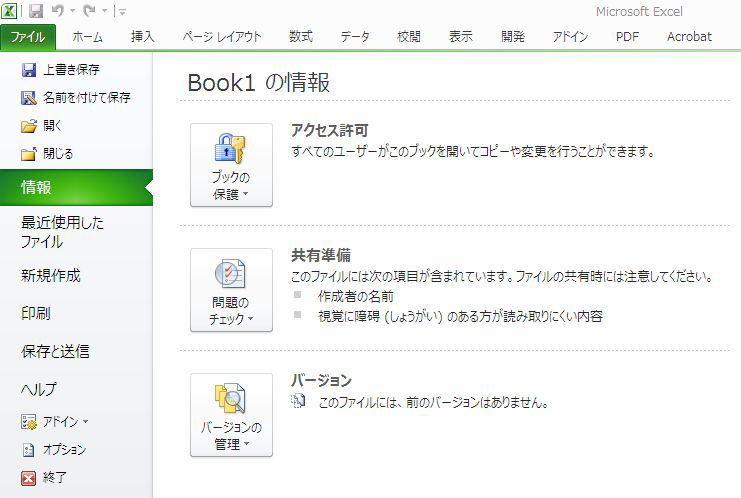This screenshot has height=498, width=741.
Task: Switch to the PDF ribbon tab
Action: point(627,37)
